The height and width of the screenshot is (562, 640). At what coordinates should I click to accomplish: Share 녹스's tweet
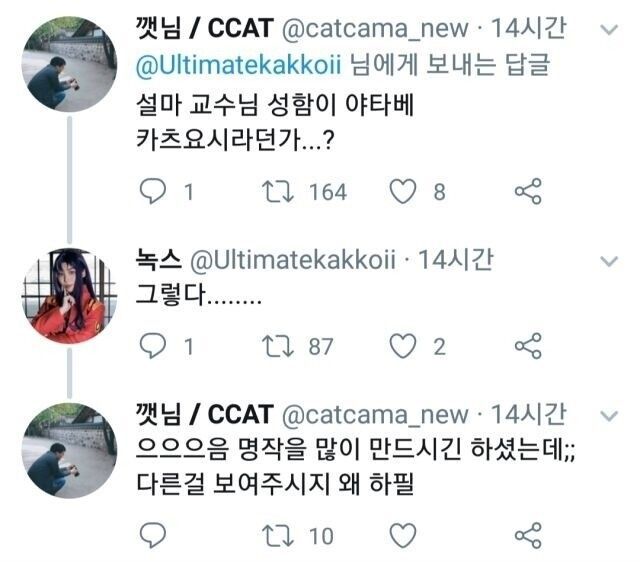[x=527, y=346]
